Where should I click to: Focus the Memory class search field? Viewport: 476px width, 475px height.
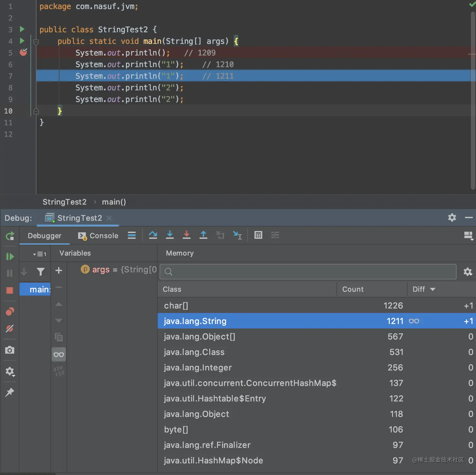(308, 272)
